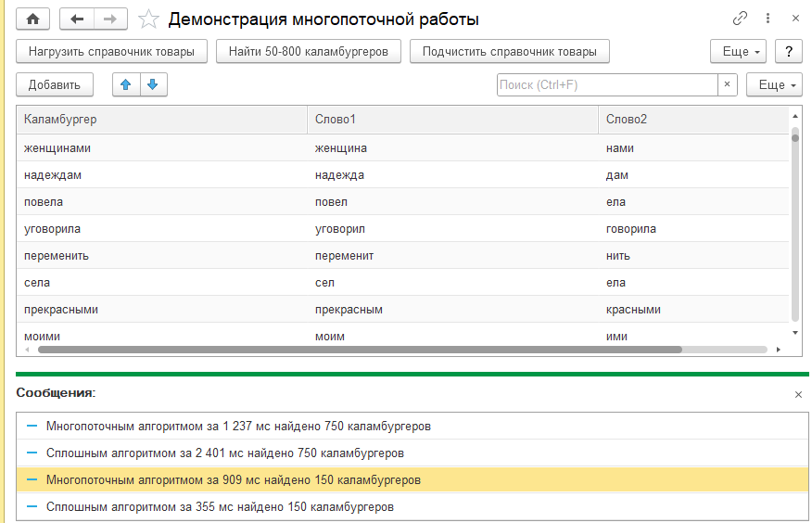
Task: Select the cell 'уговорила'
Action: tap(162, 229)
